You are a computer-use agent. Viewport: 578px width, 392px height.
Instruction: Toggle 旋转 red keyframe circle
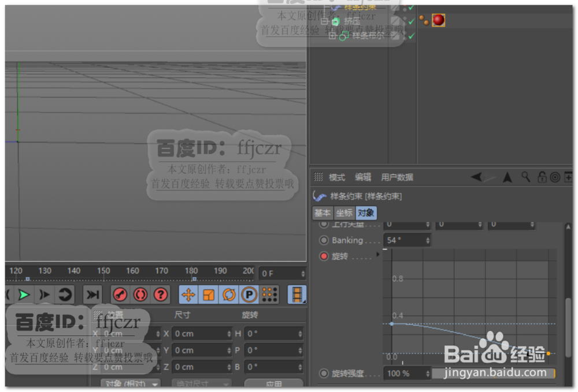pos(324,256)
